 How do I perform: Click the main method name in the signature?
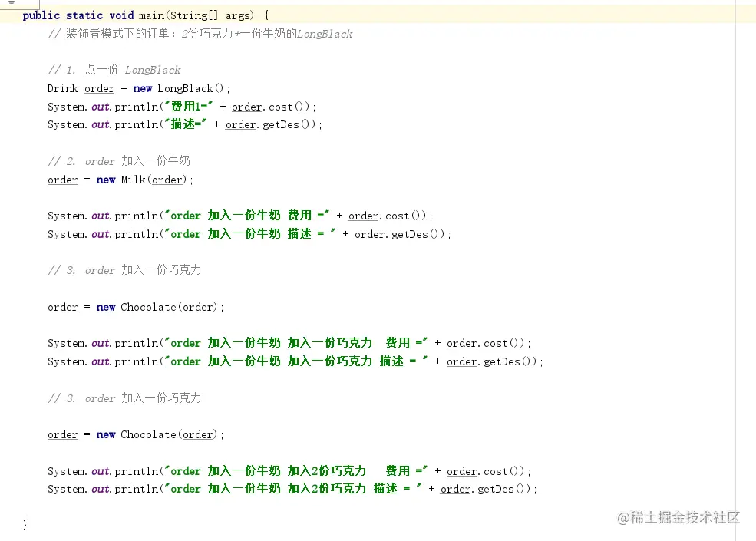click(x=151, y=15)
